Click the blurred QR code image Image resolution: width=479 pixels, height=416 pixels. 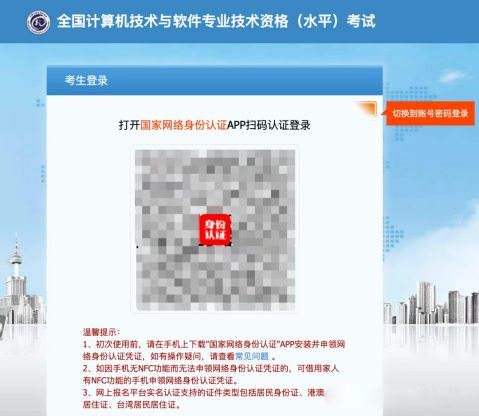[215, 230]
